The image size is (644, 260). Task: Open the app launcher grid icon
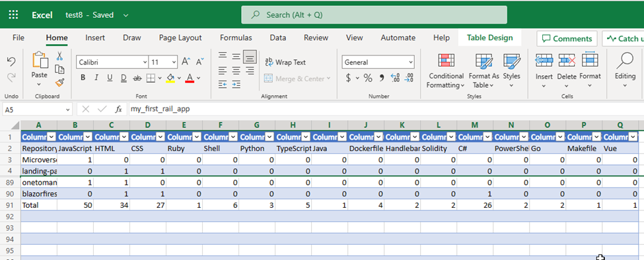tap(14, 15)
